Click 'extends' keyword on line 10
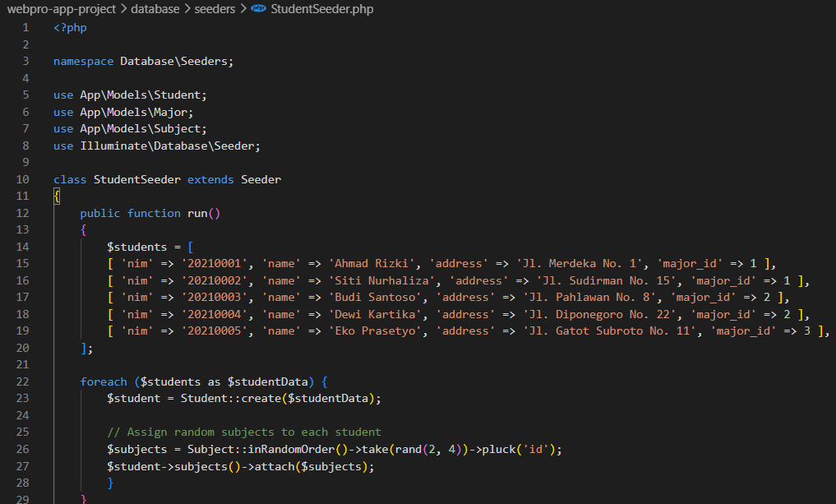 (x=210, y=180)
